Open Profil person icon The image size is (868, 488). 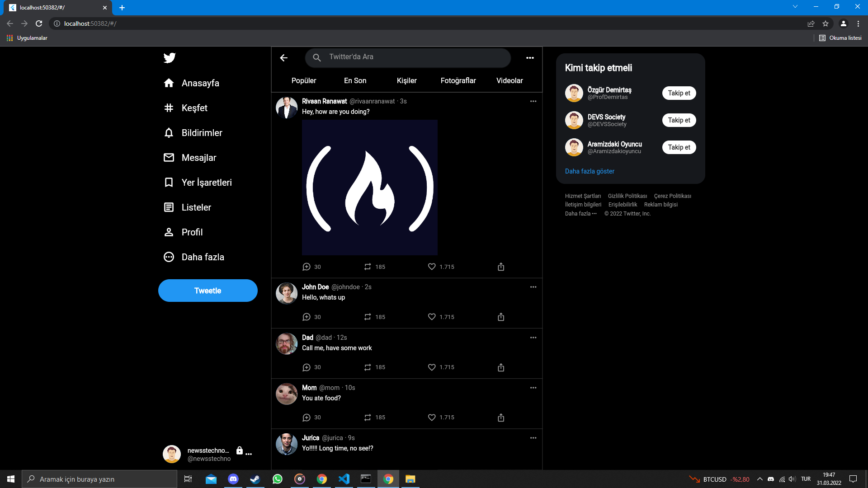click(x=169, y=232)
